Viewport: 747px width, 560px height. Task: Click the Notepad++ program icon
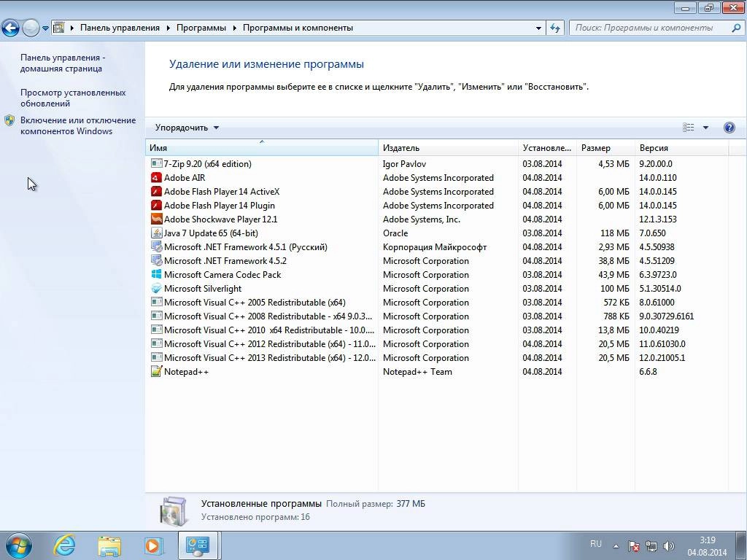[156, 371]
